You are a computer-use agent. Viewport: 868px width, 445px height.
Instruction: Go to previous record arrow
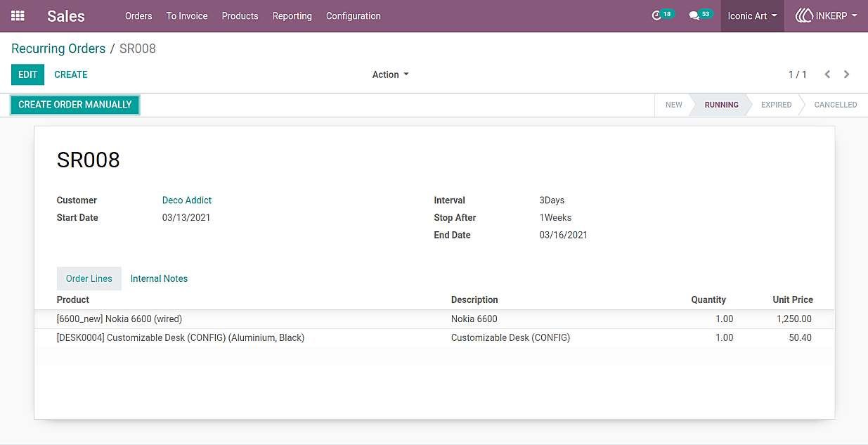(x=827, y=75)
